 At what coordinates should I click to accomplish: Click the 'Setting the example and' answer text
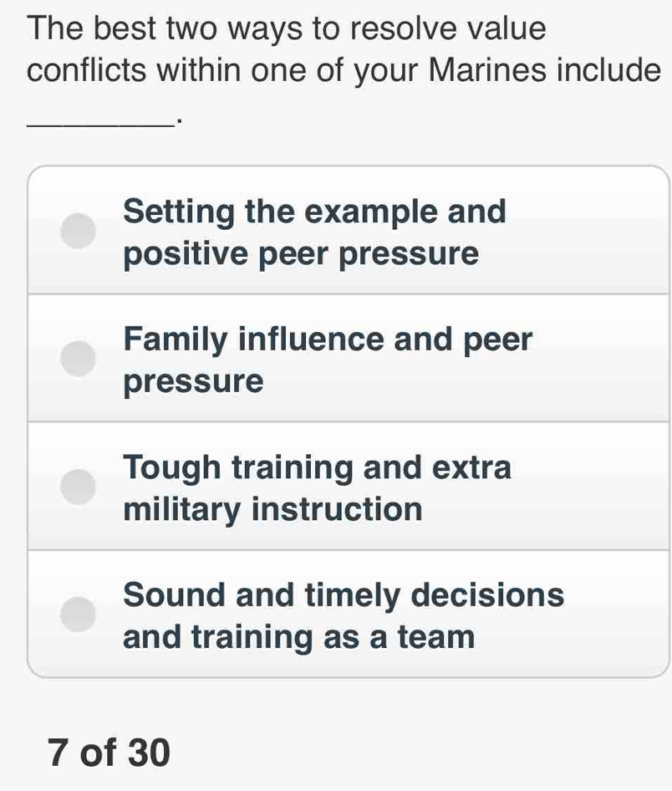pyautogui.click(x=314, y=212)
